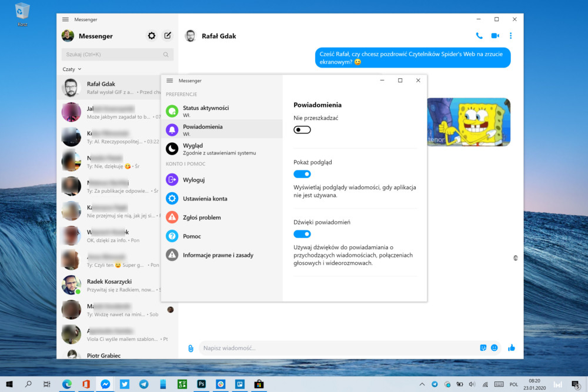Open Microsoft Edge from taskbar
This screenshot has width=588, height=392.
pos(67,384)
